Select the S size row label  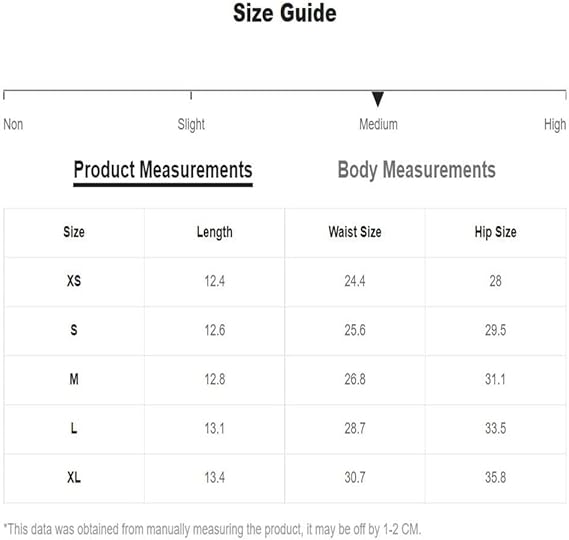point(74,330)
